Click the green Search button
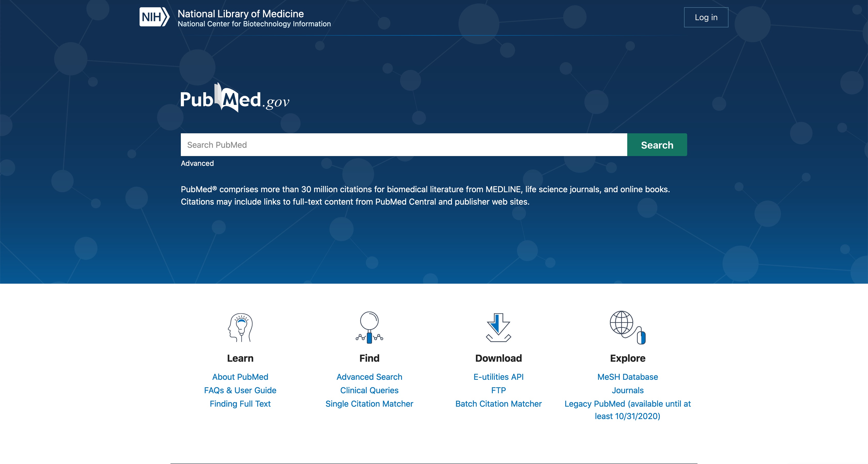Viewport: 868px width, 464px height. point(657,145)
